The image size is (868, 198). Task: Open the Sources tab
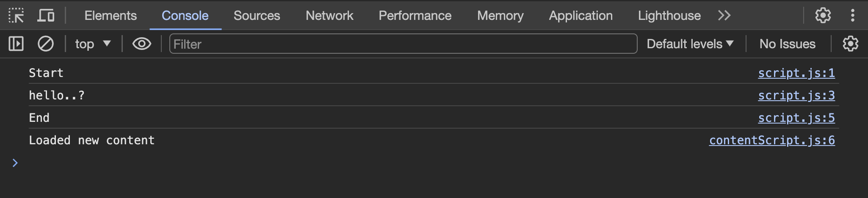(257, 16)
